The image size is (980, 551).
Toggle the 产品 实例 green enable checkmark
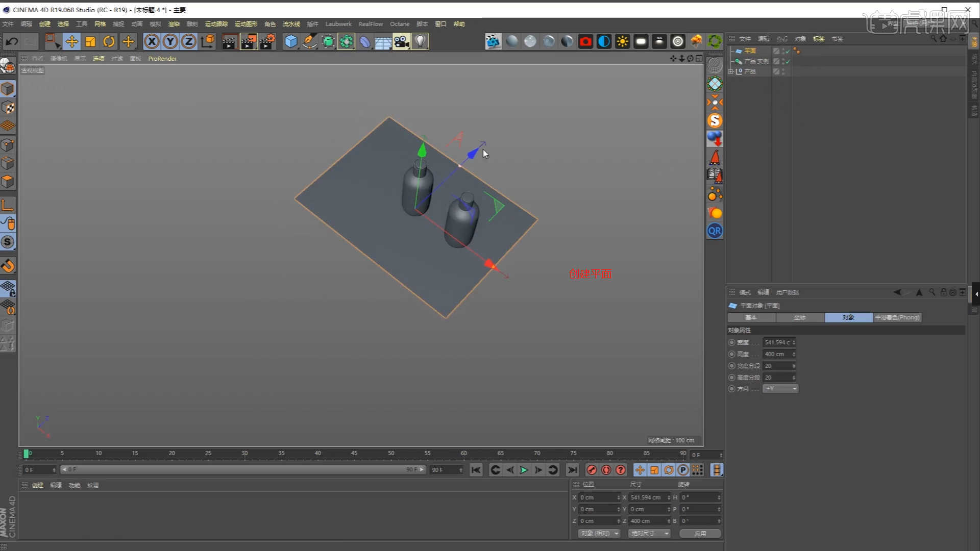(x=788, y=61)
